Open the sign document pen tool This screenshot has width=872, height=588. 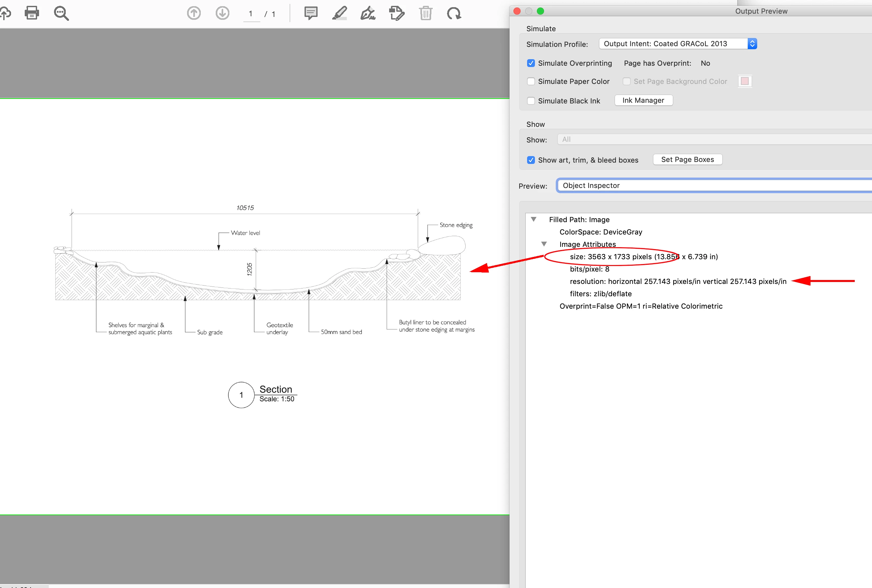pos(368,13)
